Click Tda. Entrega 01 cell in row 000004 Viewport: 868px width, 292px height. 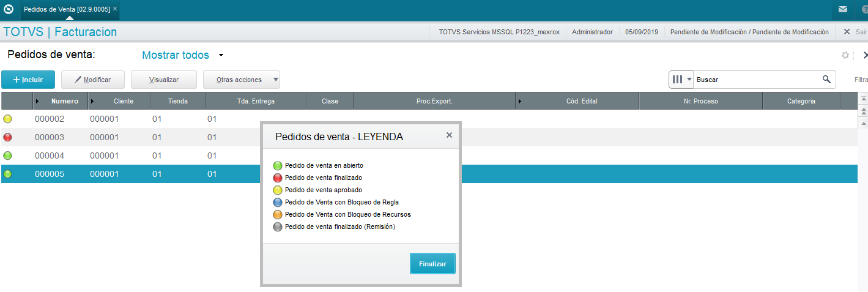pos(212,155)
